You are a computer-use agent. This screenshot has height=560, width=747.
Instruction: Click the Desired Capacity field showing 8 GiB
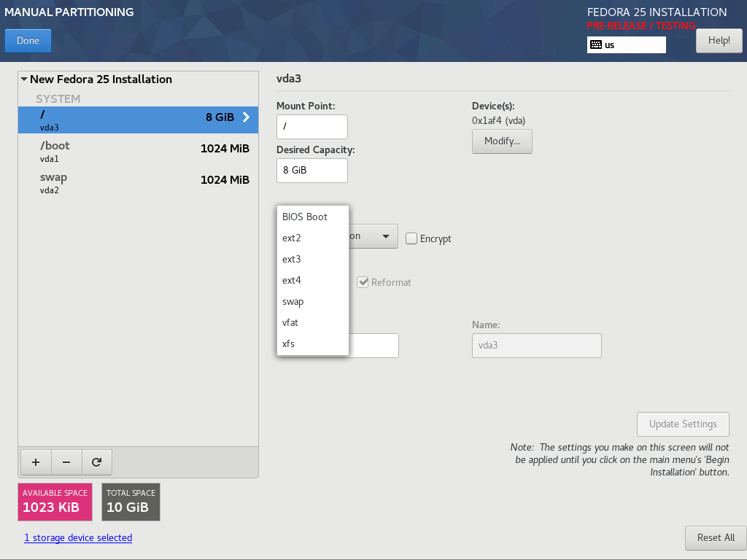(312, 171)
